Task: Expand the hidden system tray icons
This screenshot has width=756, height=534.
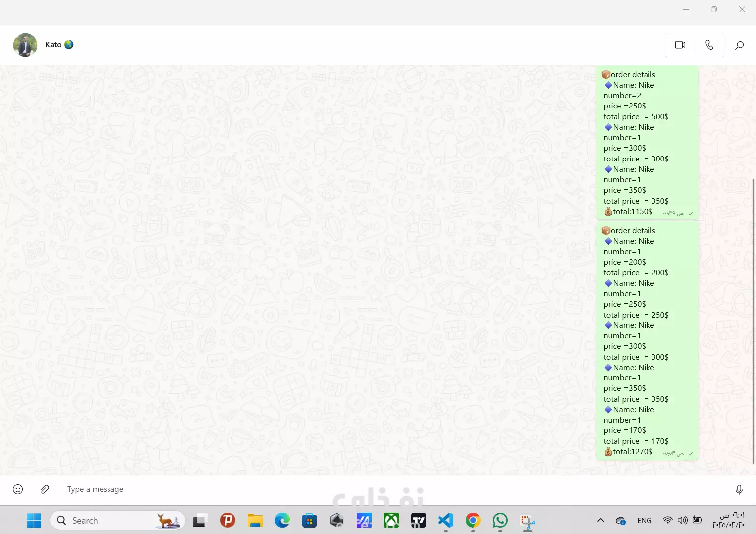Action: (x=601, y=520)
